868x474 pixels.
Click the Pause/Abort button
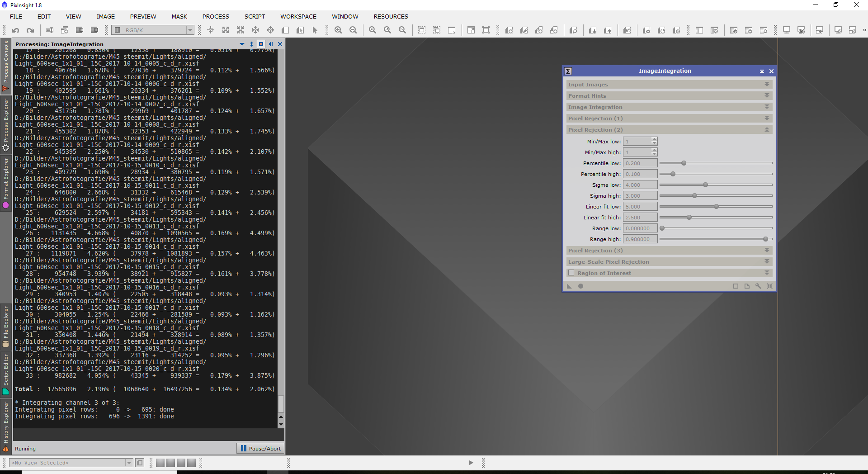tap(260, 448)
